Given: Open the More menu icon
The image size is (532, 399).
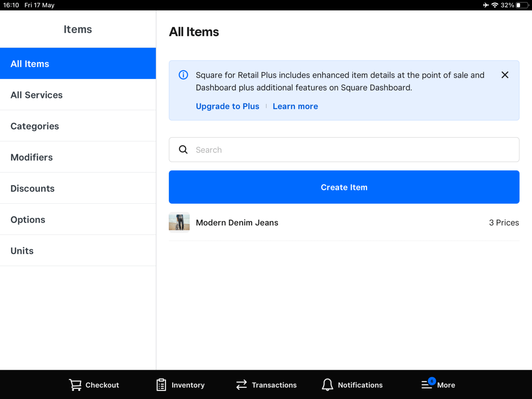Looking at the screenshot, I should pyautogui.click(x=427, y=385).
